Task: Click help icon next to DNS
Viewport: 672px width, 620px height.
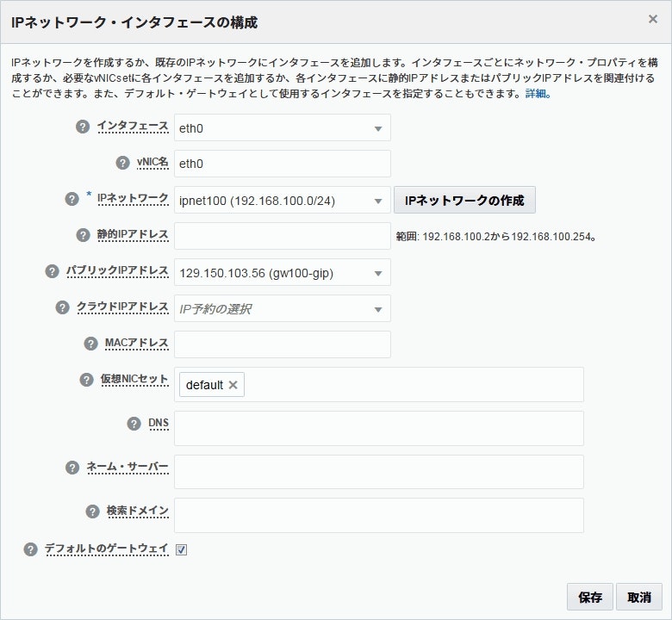Action: (134, 424)
